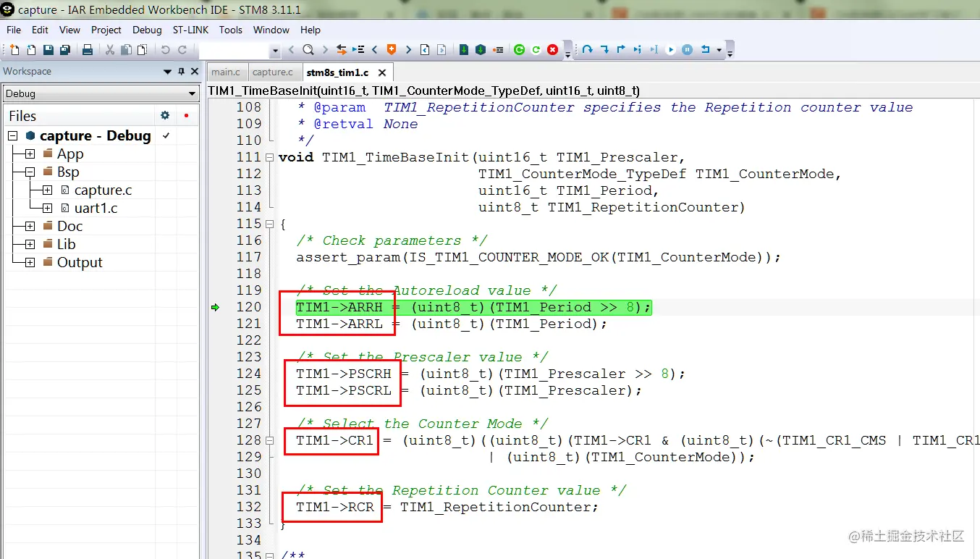Image resolution: width=980 pixels, height=559 pixels.
Task: Select uart1.c in the file tree
Action: tap(96, 208)
